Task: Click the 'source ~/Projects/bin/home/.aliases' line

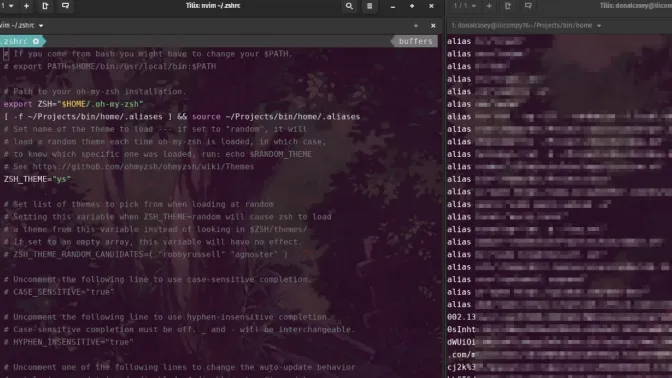Action: pyautogui.click(x=182, y=117)
